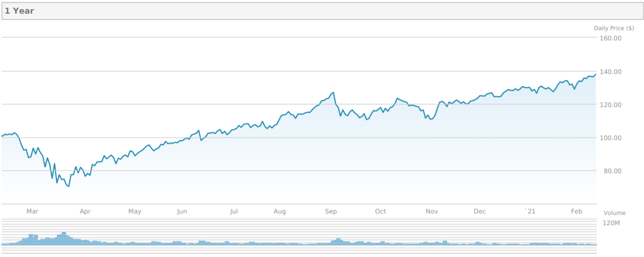644x257 pixels.
Task: Click the March low point on price line
Action: [x=69, y=186]
